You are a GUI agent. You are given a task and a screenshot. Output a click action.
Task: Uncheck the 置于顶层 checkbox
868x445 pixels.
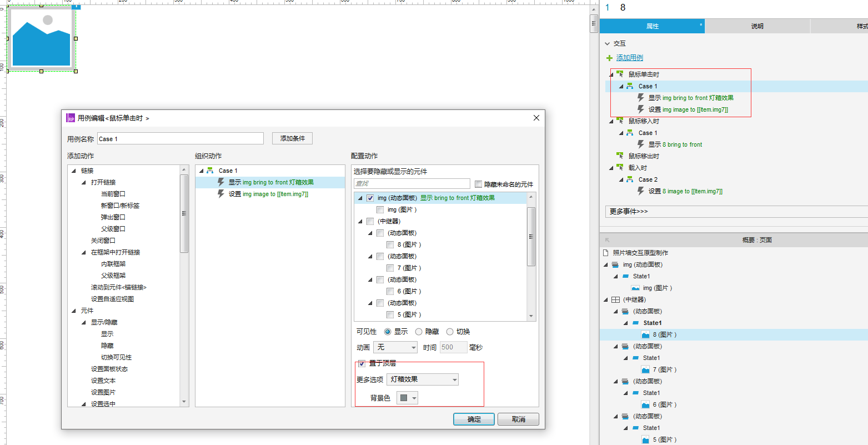click(x=362, y=363)
